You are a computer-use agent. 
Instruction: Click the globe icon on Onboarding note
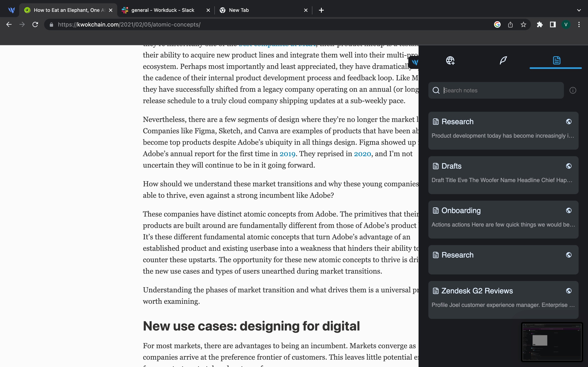(x=569, y=210)
